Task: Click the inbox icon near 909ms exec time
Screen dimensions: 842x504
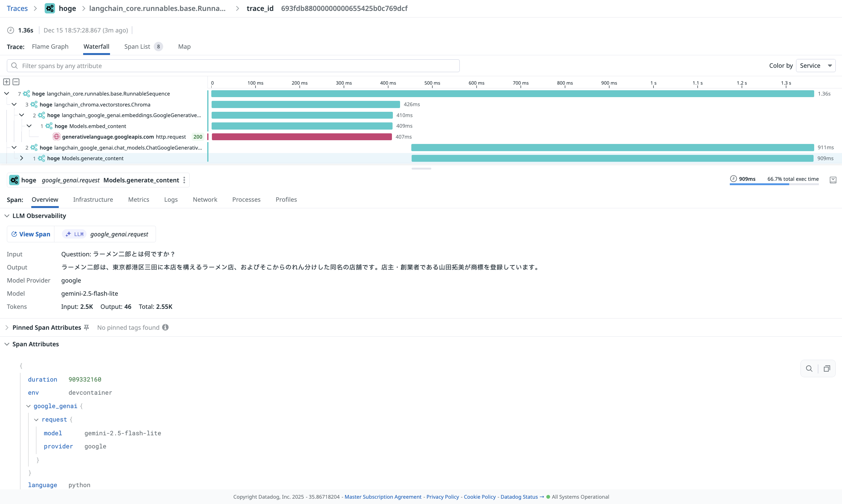Action: click(833, 180)
